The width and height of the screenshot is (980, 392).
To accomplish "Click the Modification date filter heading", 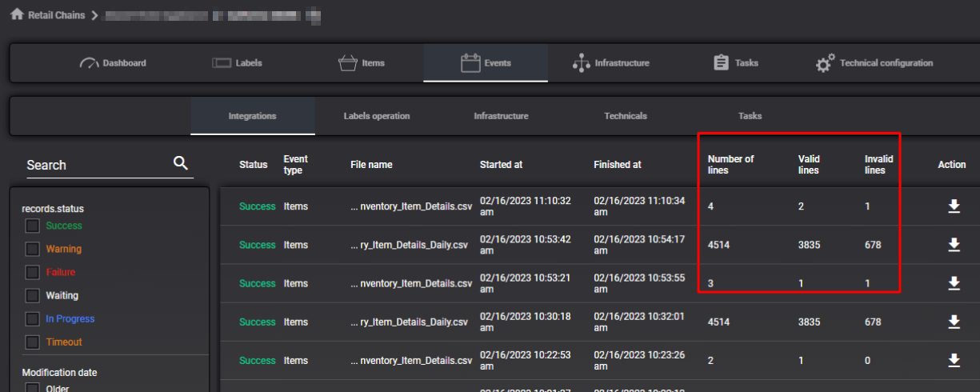I will (59, 373).
